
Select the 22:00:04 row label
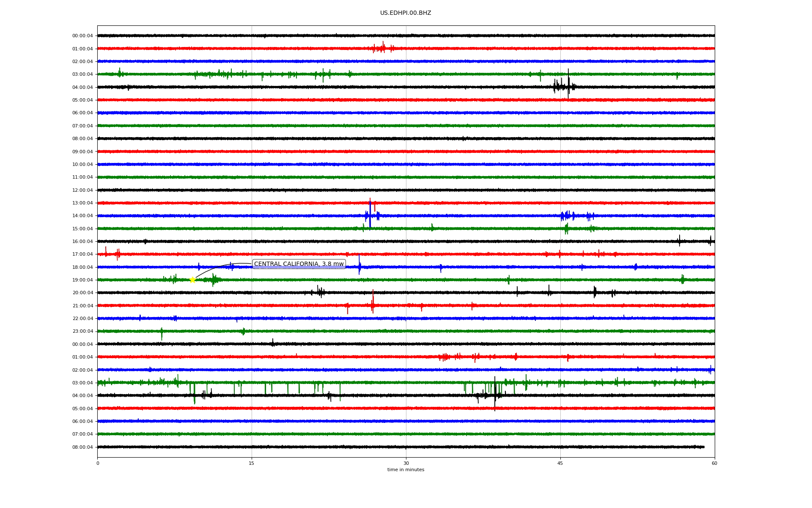coord(82,318)
